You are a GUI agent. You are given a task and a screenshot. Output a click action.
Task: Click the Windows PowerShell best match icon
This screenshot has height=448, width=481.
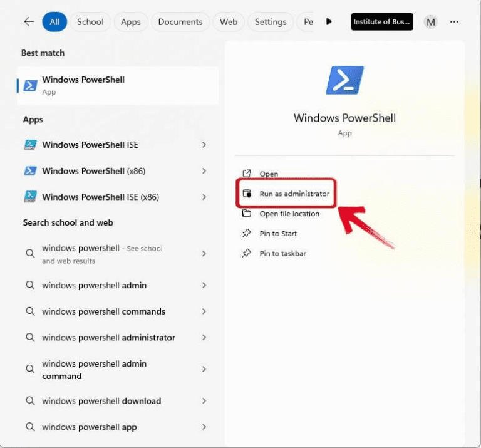click(30, 86)
